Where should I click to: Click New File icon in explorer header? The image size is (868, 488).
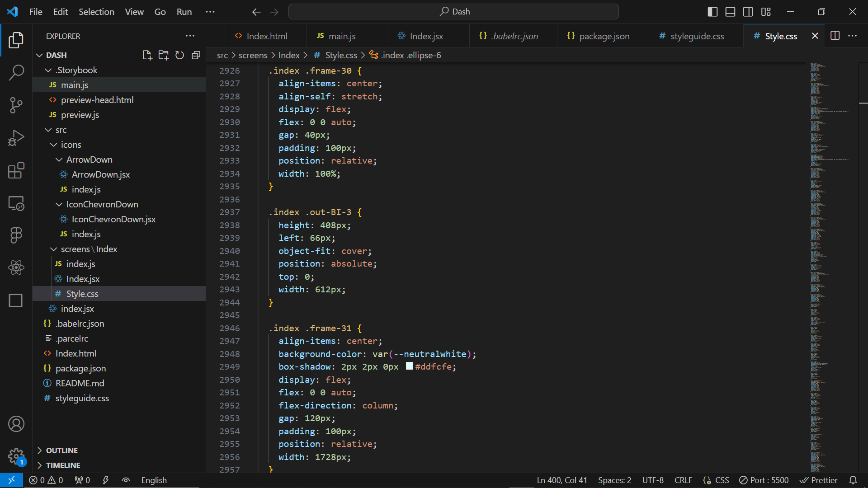(147, 55)
